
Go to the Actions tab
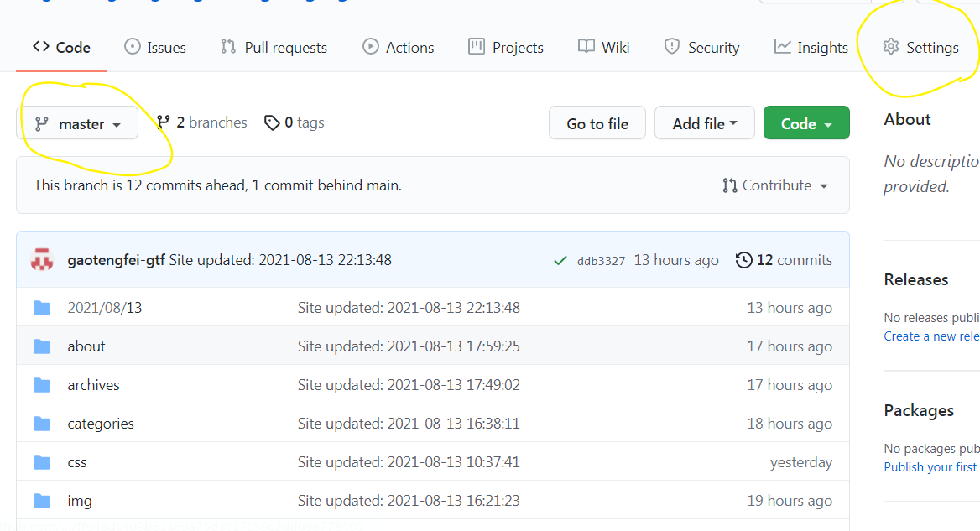coord(398,48)
